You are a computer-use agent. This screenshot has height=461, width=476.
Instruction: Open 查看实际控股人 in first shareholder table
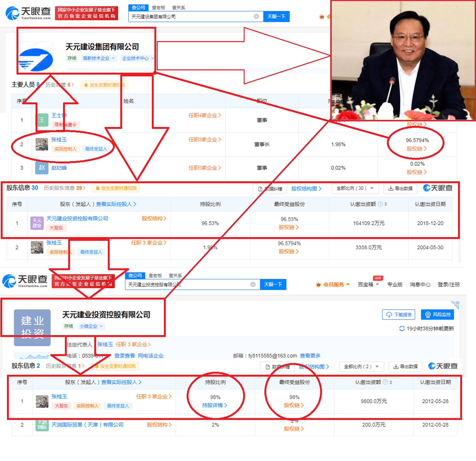coord(116,204)
